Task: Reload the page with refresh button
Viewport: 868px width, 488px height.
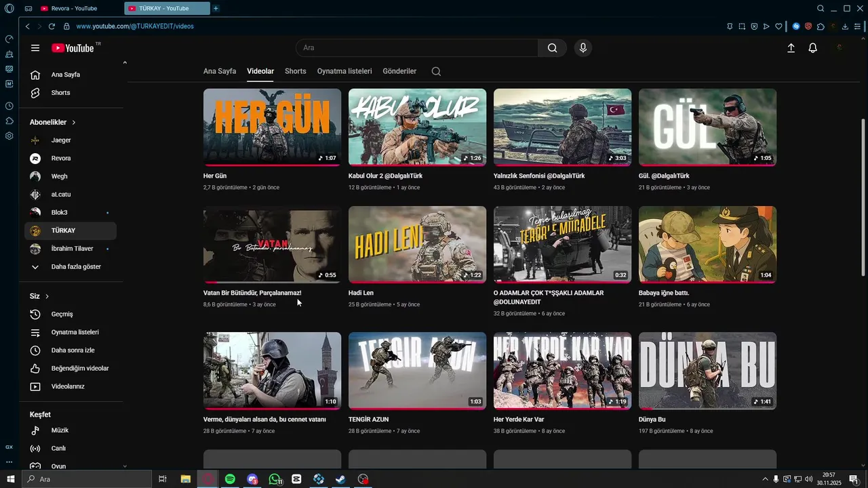Action: pyautogui.click(x=52, y=26)
